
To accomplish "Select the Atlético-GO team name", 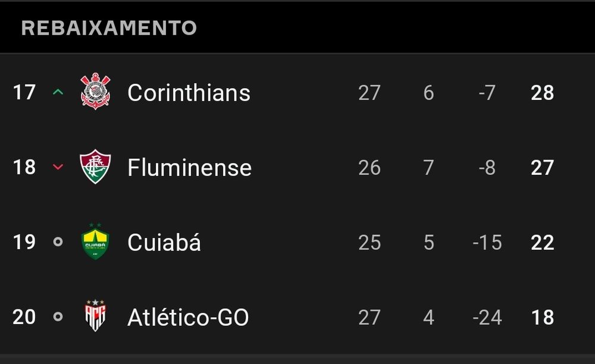I will 188,317.
